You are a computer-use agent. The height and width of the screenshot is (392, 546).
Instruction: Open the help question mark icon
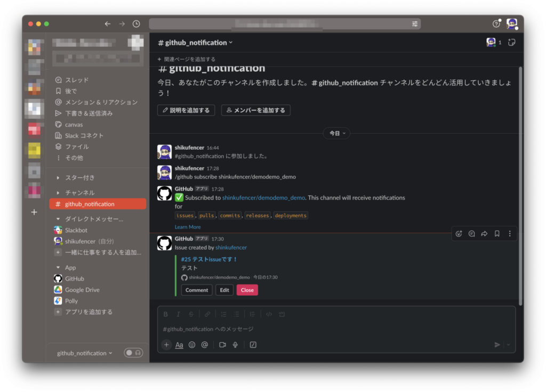coord(496,23)
